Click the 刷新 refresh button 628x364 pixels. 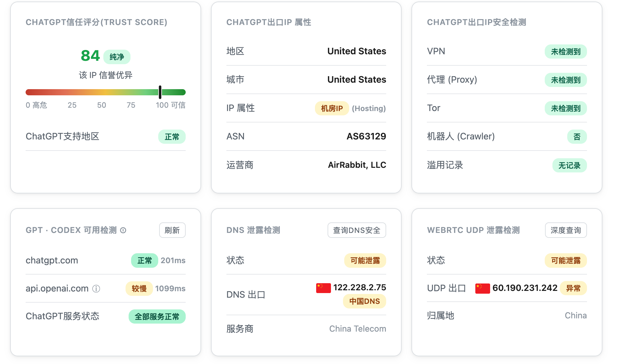[x=172, y=230]
